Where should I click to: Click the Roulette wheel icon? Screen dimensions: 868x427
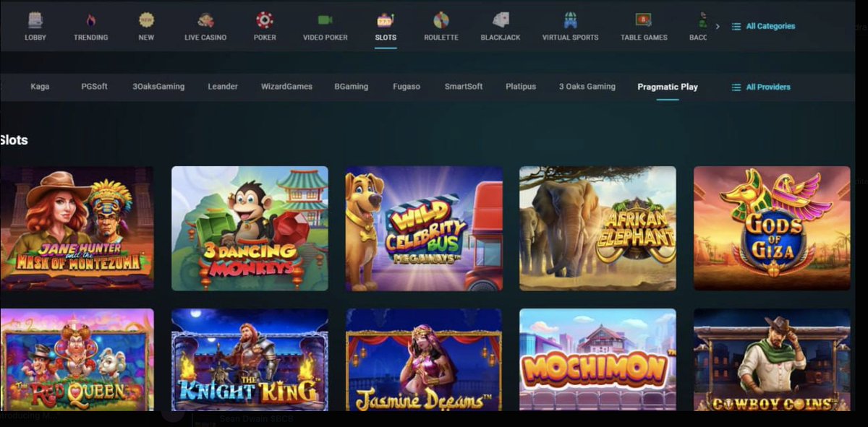(x=441, y=20)
